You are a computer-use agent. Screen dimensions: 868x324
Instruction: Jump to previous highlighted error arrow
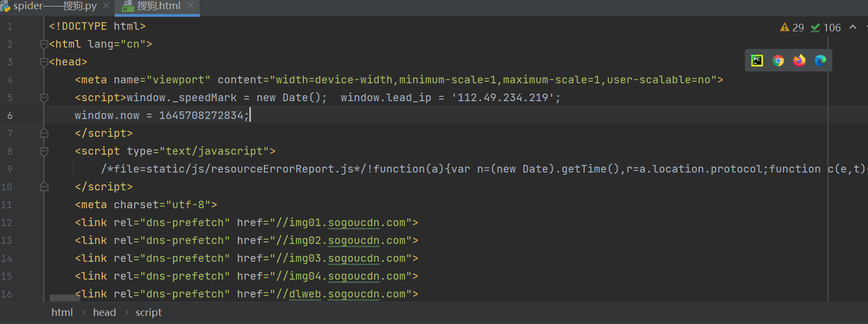tap(853, 27)
